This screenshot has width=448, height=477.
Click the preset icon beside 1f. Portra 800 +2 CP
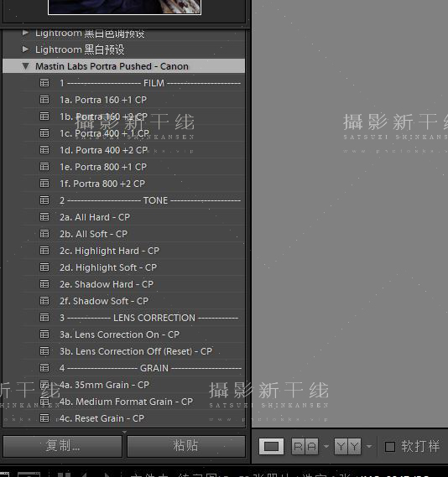[x=44, y=183]
